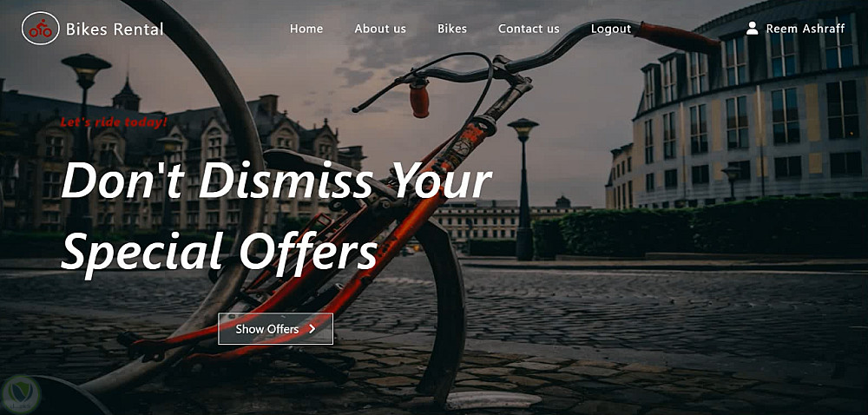The width and height of the screenshot is (868, 415).
Task: Click the chevron arrow inside Show Offers
Action: pos(312,329)
